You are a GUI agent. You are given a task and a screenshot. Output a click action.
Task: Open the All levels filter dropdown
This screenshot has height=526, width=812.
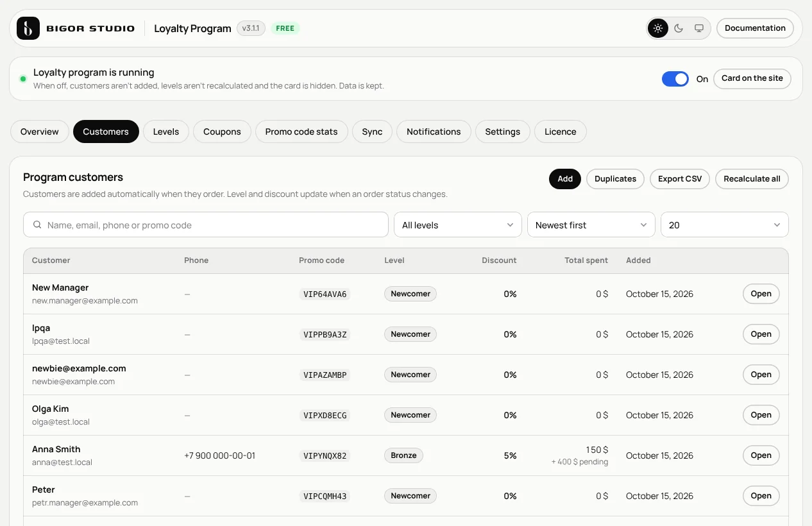coord(458,225)
